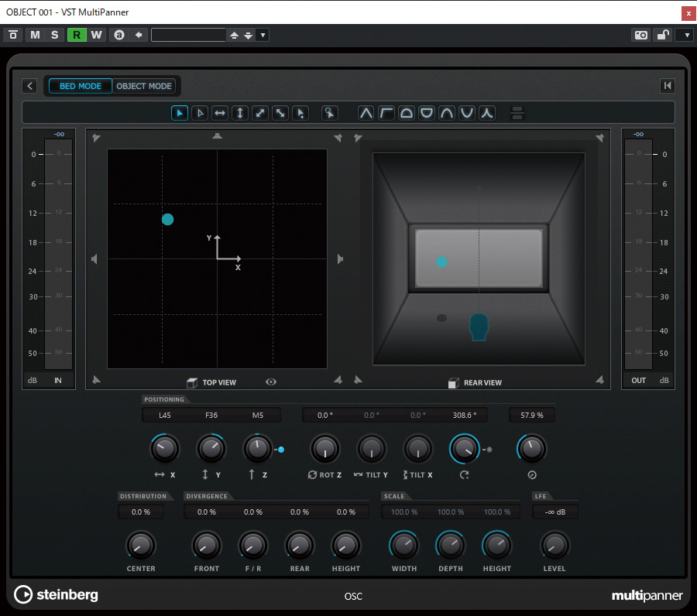Screen dimensions: 697x616
Task: Click the divergence FRONT knob
Action: click(x=206, y=546)
